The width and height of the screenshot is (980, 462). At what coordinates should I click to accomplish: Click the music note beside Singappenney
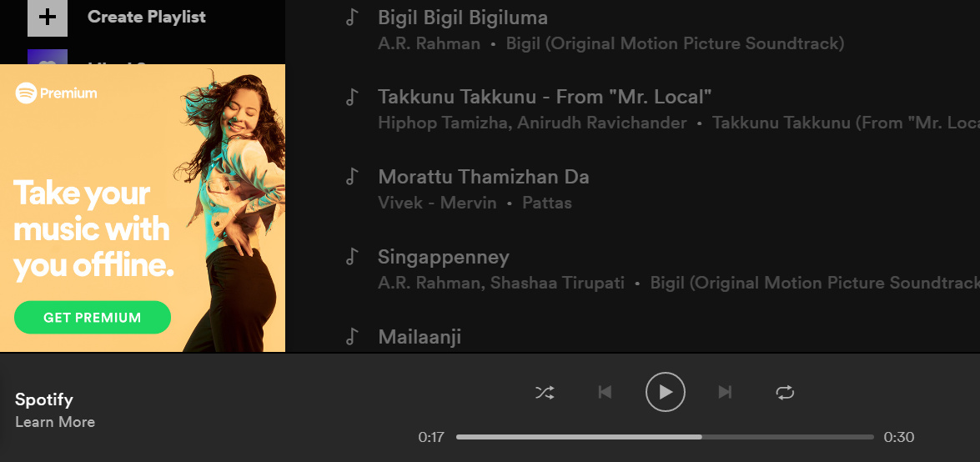coord(353,257)
